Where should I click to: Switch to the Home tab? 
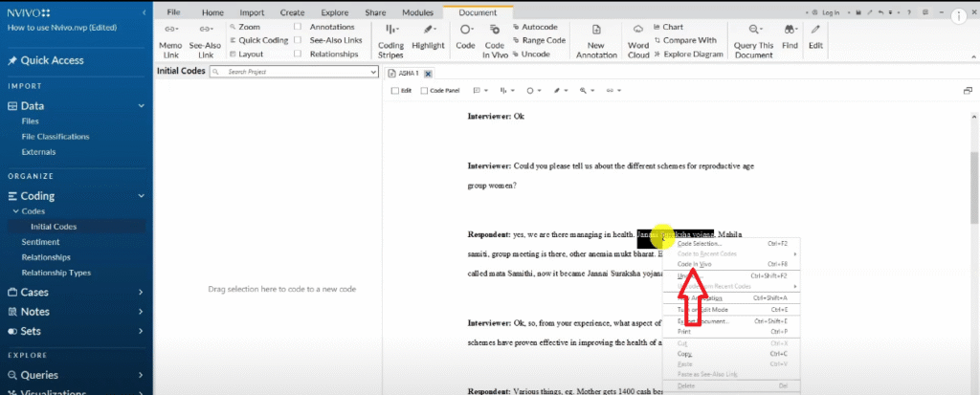point(212,12)
